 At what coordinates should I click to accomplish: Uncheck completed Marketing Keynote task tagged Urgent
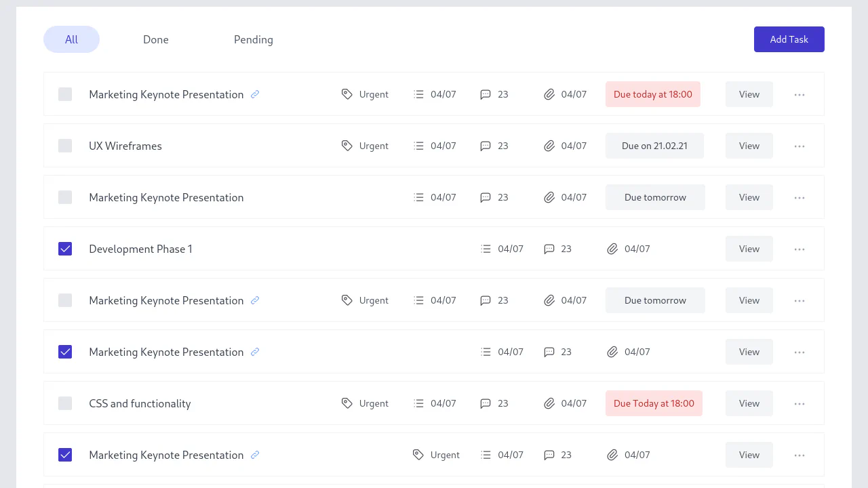(65, 455)
